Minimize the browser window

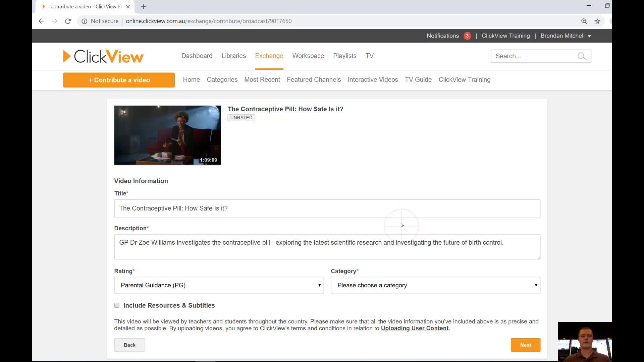pyautogui.click(x=589, y=6)
